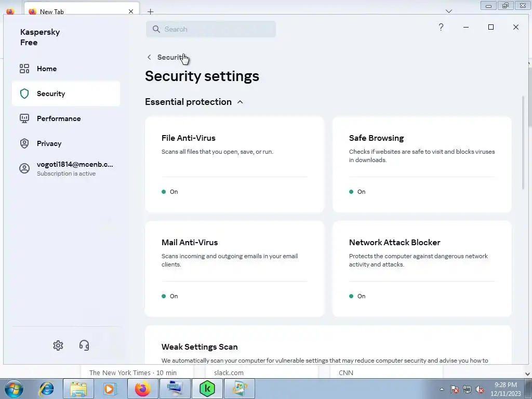This screenshot has height=399, width=532.
Task: Click Network Attack Blocker On status
Action: [x=357, y=296]
